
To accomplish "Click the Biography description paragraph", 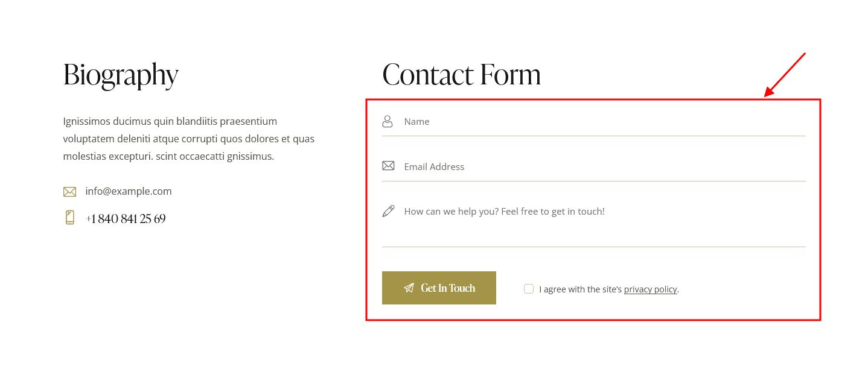I will (x=189, y=139).
